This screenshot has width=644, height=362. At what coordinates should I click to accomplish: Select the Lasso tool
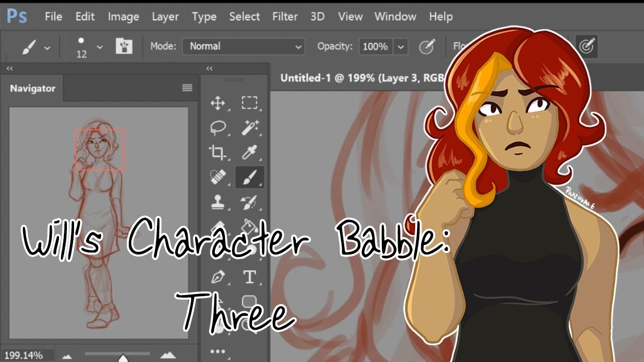218,128
